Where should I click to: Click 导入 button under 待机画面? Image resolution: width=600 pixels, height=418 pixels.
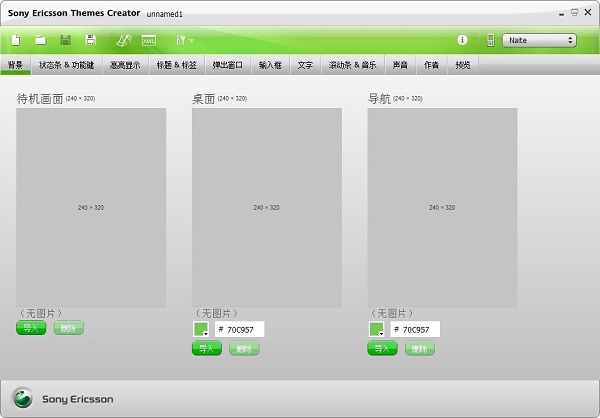(x=31, y=327)
